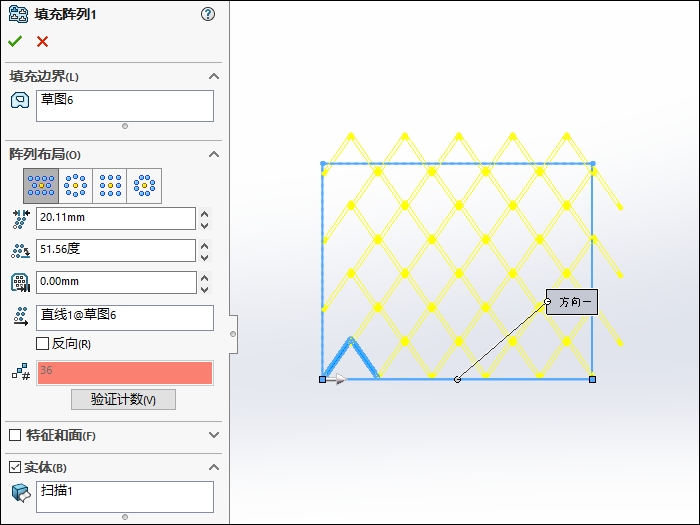This screenshot has height=525, width=700.
Task: Edit the 0.00mm margins field
Action: (x=116, y=283)
